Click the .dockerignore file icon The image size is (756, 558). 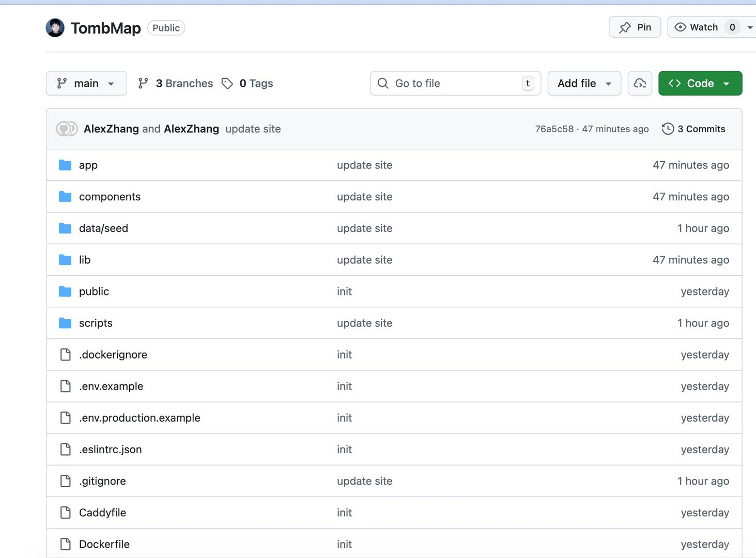click(66, 354)
